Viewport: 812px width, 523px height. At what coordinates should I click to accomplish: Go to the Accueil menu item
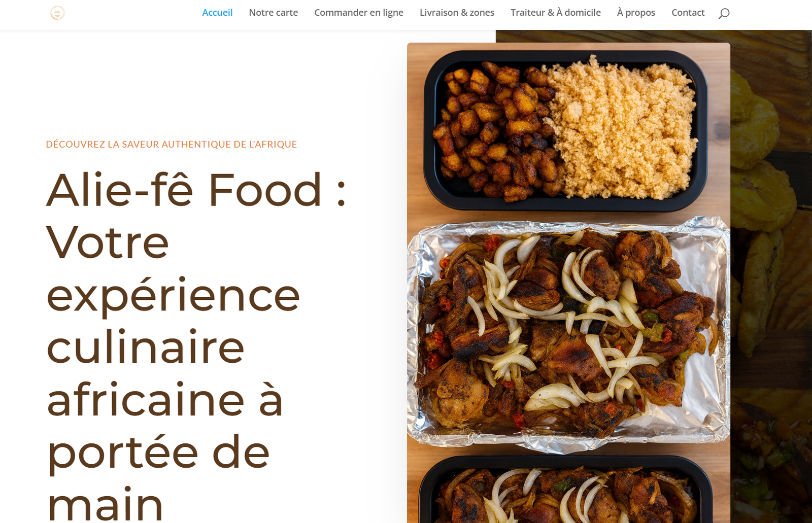[x=217, y=13]
